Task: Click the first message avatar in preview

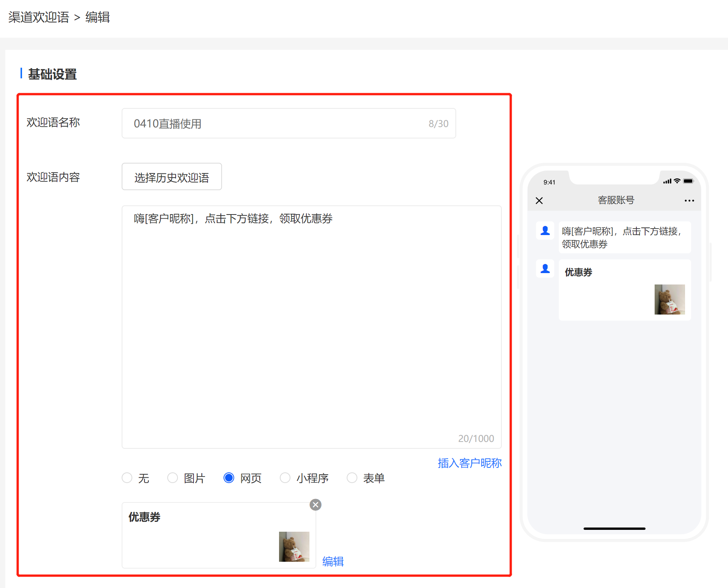Action: pyautogui.click(x=545, y=230)
